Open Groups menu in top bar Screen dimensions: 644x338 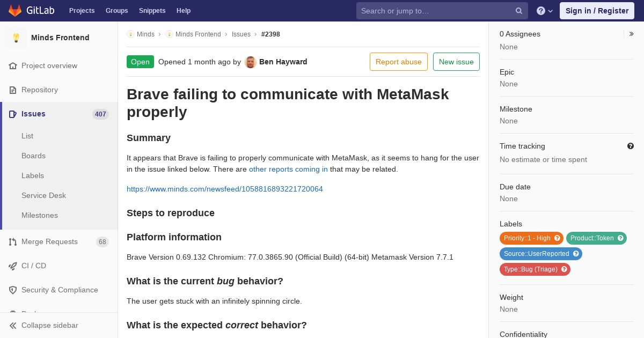tap(116, 11)
